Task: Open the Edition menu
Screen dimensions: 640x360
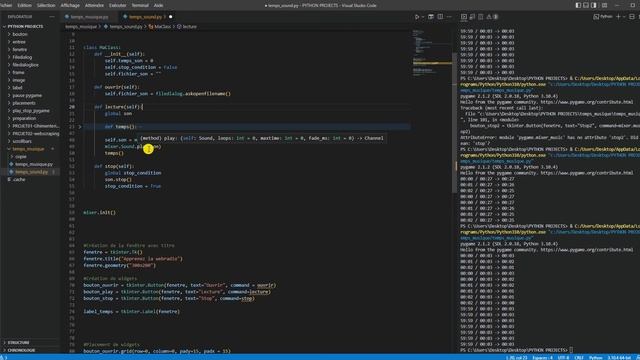Action: coord(24,5)
